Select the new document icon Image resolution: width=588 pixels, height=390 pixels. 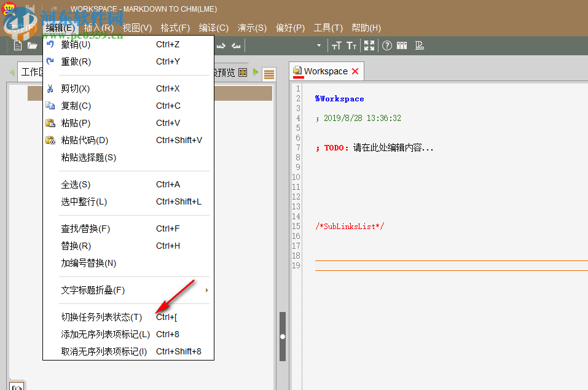pos(17,45)
